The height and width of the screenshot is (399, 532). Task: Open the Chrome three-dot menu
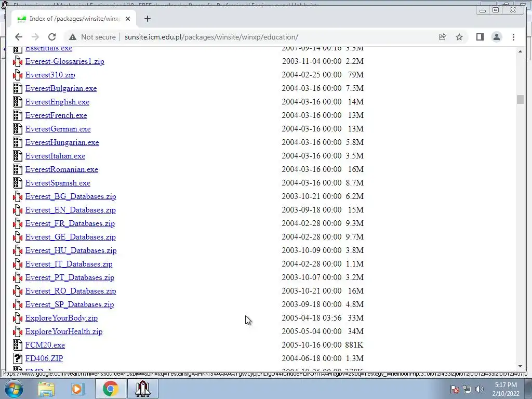513,37
